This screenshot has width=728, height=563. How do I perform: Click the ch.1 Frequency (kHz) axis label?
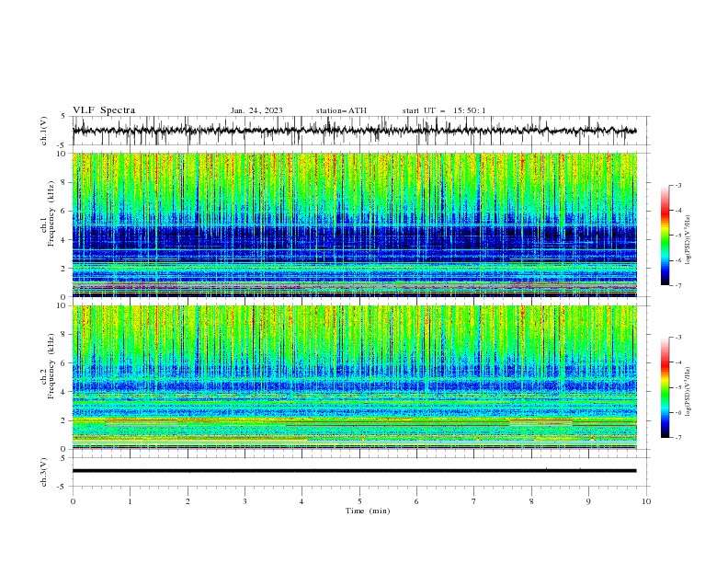(x=47, y=214)
